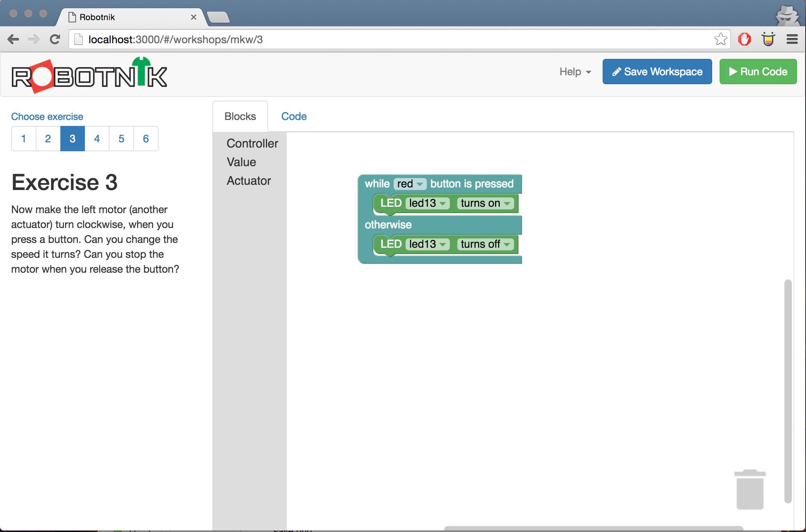Expand the Help menu
Screen dimensions: 806x532
575,72
